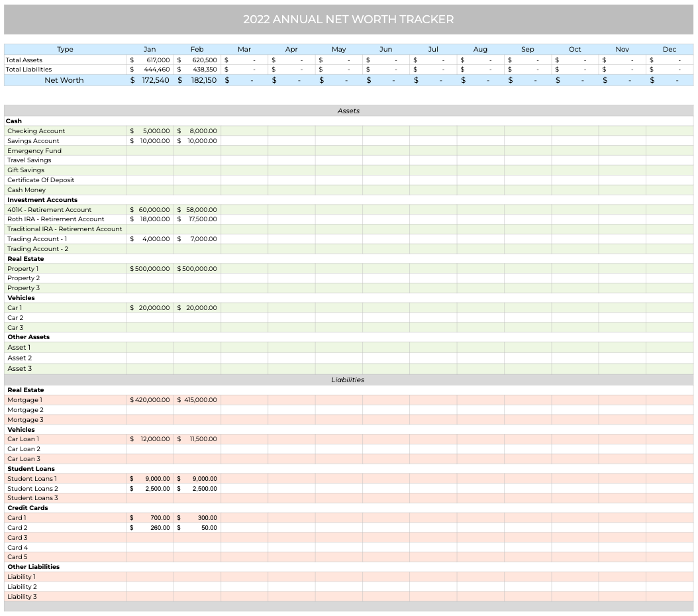Click the 2022 Annual Net Worth Tracker title
The height and width of the screenshot is (616, 698).
(x=348, y=20)
